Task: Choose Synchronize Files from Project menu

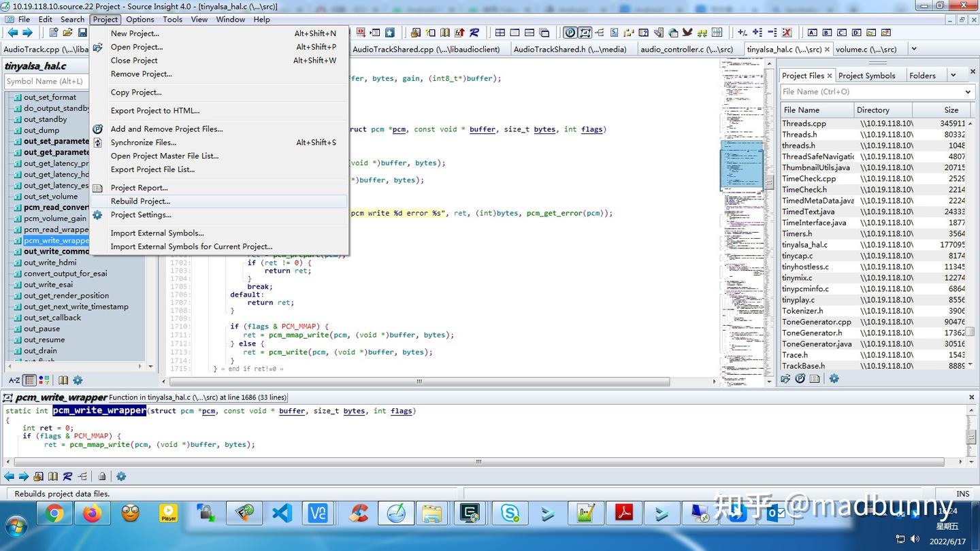Action: coord(143,142)
